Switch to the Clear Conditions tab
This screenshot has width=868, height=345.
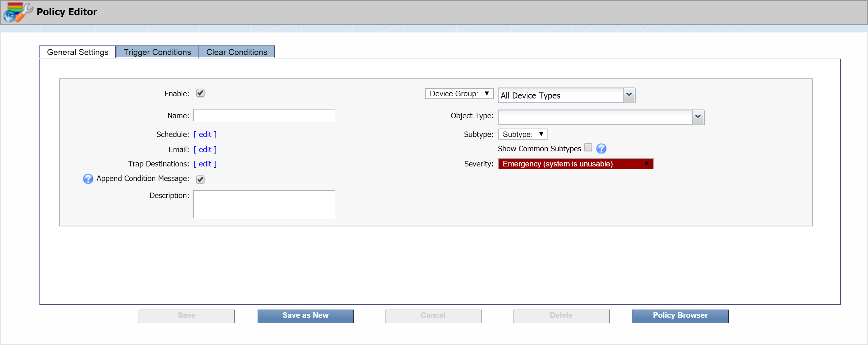[x=236, y=51]
